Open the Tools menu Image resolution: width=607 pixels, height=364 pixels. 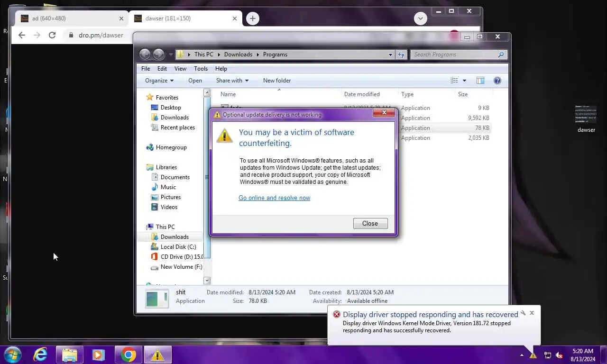tap(201, 69)
